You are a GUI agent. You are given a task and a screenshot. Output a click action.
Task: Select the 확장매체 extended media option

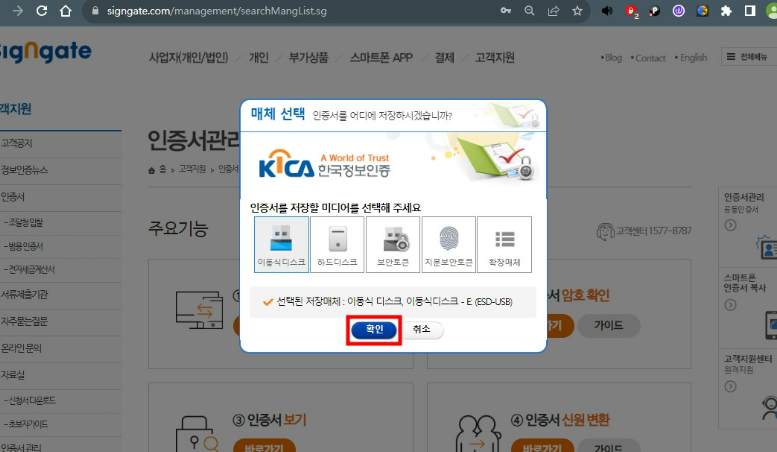click(x=504, y=244)
